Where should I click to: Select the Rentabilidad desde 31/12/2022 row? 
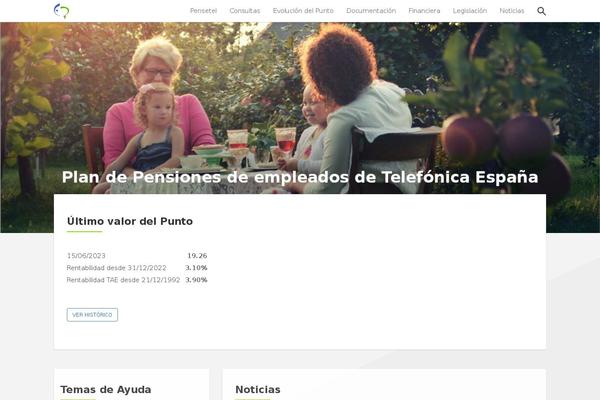coord(137,268)
